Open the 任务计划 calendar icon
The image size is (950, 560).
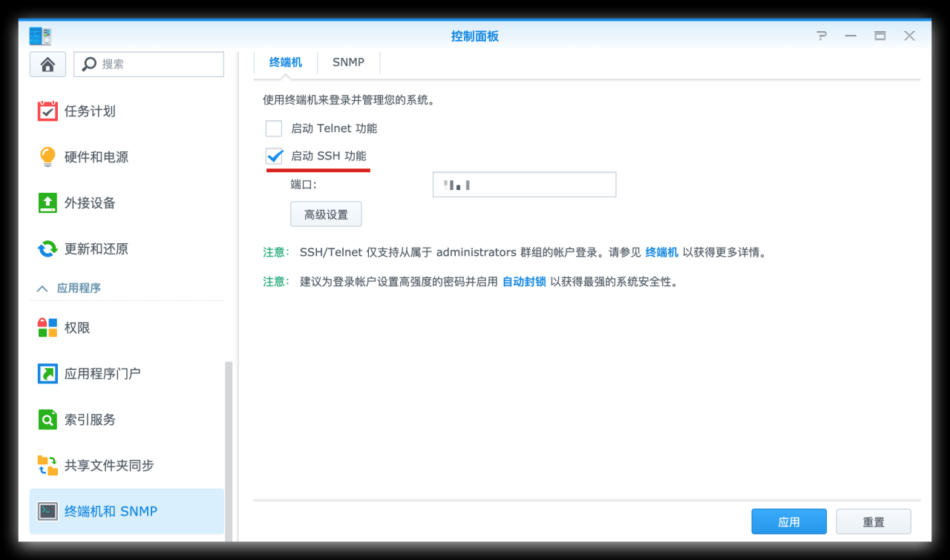[x=47, y=111]
